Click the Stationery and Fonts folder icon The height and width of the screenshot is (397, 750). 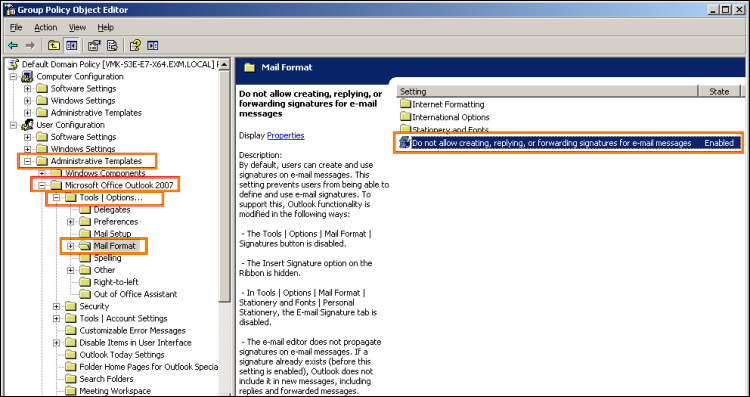point(406,129)
